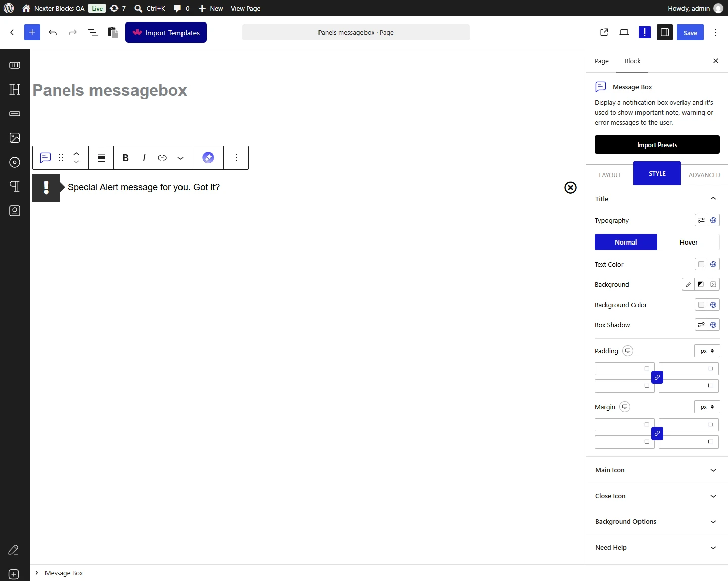Toggle linked Padding values
This screenshot has width=728, height=581.
click(657, 377)
